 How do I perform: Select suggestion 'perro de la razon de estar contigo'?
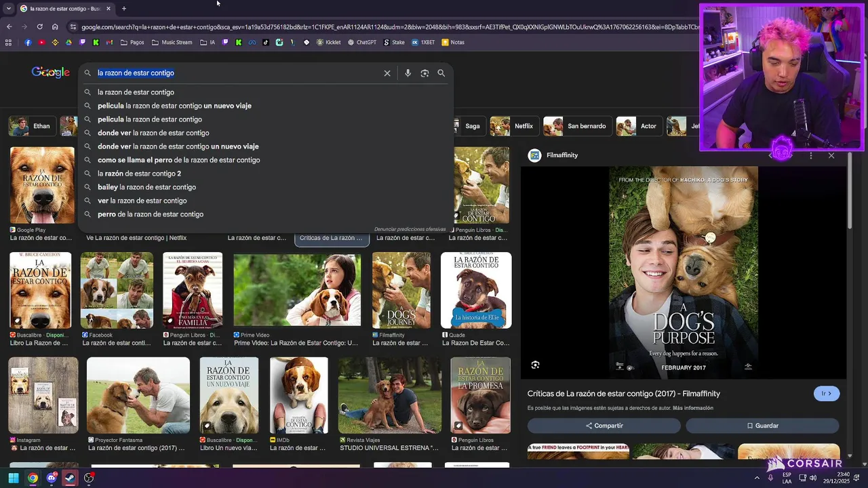point(151,214)
